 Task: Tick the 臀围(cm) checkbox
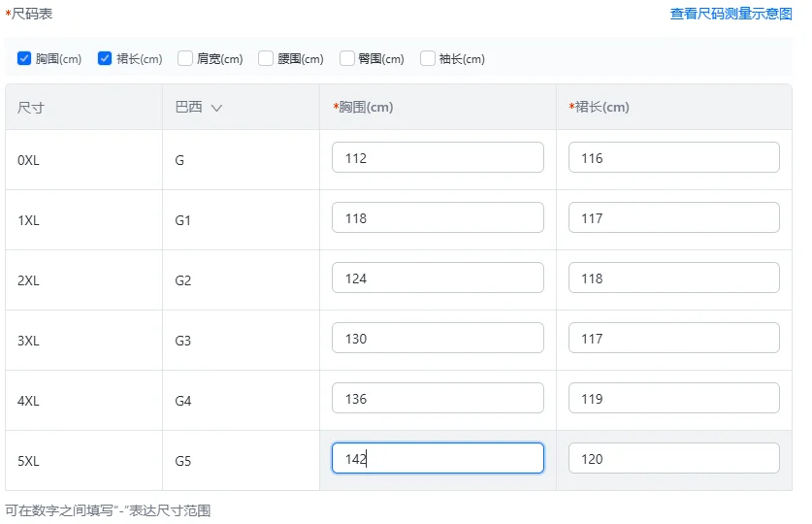tap(347, 59)
